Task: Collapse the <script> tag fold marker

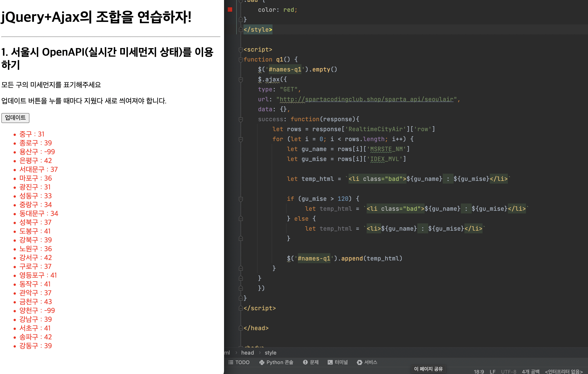Action: tap(241, 50)
